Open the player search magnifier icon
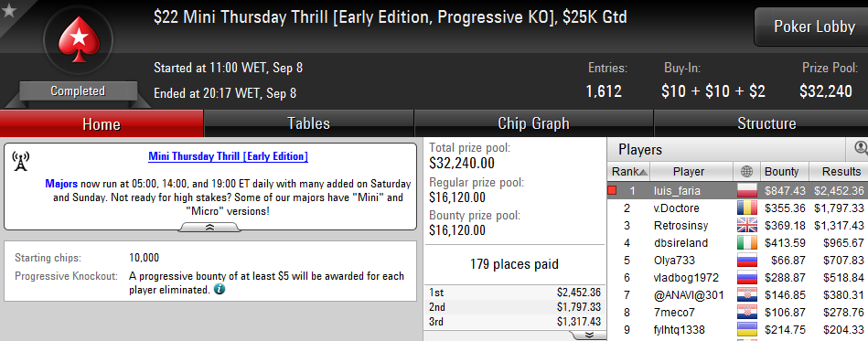The width and height of the screenshot is (868, 341). [x=861, y=148]
